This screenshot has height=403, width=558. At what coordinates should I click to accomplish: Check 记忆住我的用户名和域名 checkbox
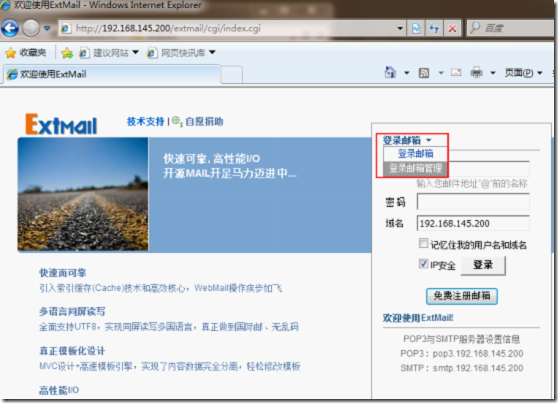pos(423,244)
